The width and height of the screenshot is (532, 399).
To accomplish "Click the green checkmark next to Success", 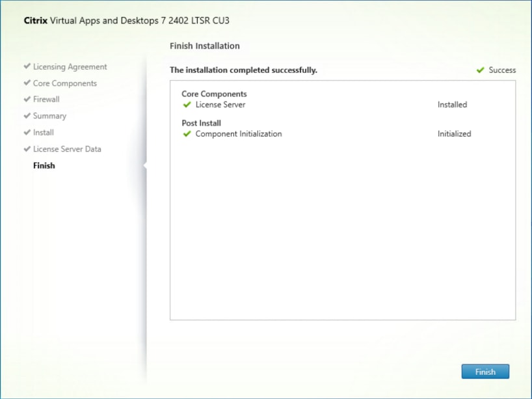I will click(x=480, y=70).
